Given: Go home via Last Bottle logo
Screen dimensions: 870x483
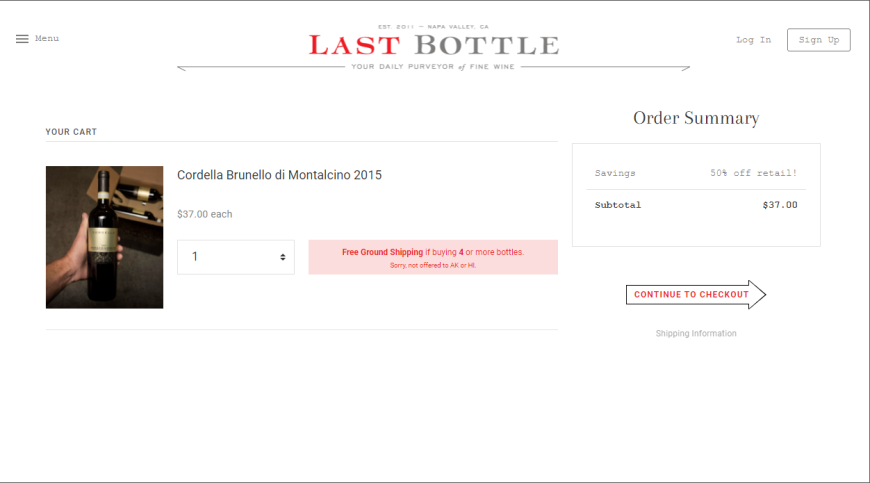Looking at the screenshot, I should coord(433,45).
